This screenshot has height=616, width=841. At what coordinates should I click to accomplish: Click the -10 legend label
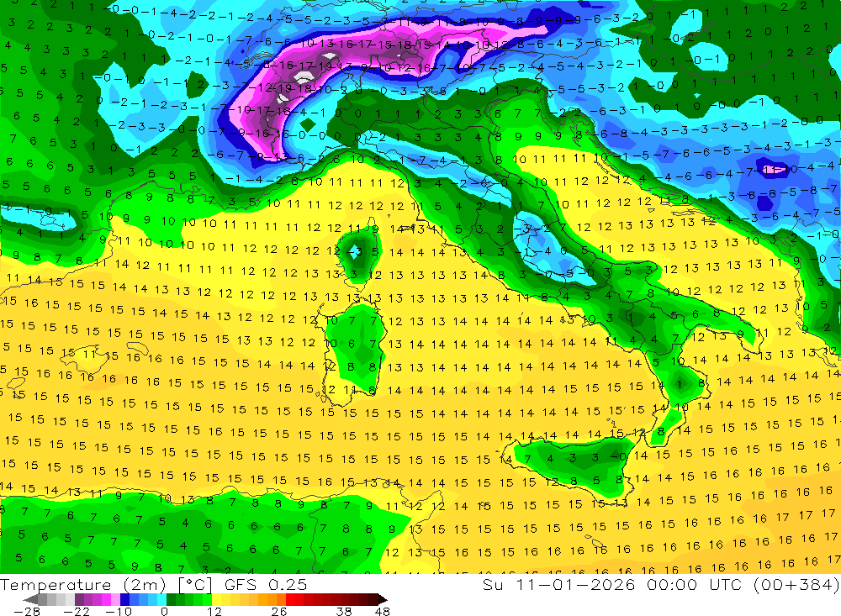click(x=119, y=611)
